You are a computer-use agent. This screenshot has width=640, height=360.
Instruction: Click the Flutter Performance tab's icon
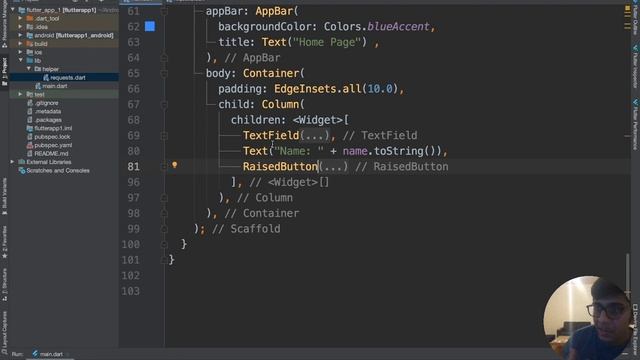coord(636,102)
